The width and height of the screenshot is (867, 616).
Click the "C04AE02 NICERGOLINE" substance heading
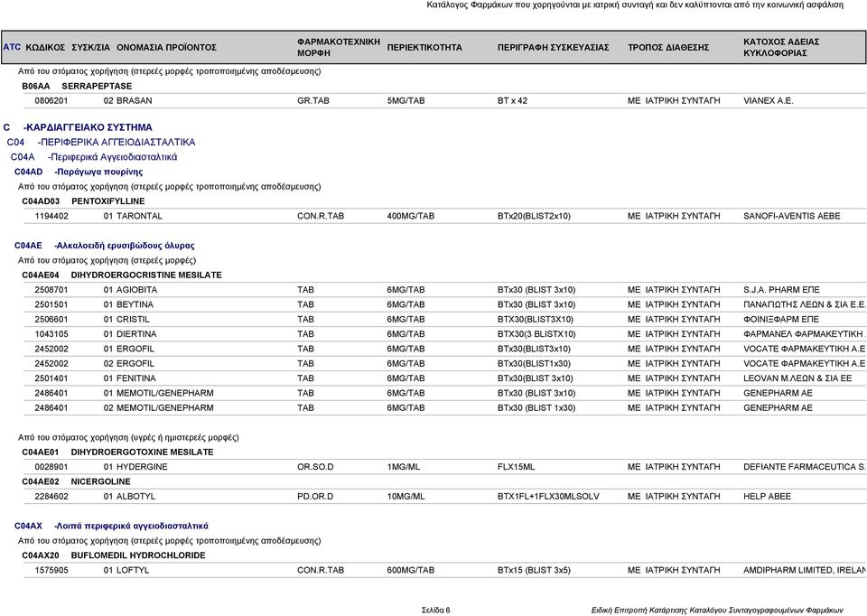coord(76,481)
